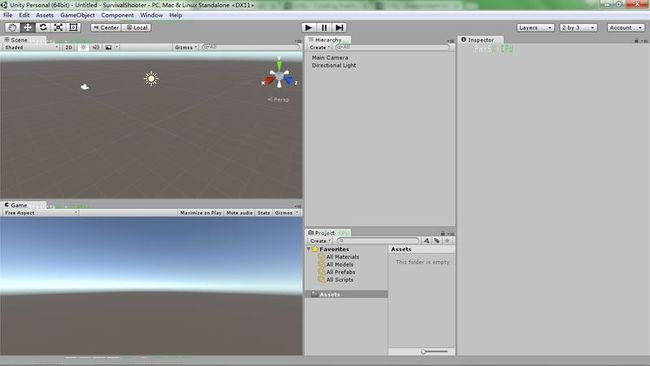Select All Materials in Favorites
650x366 pixels.
(x=342, y=257)
